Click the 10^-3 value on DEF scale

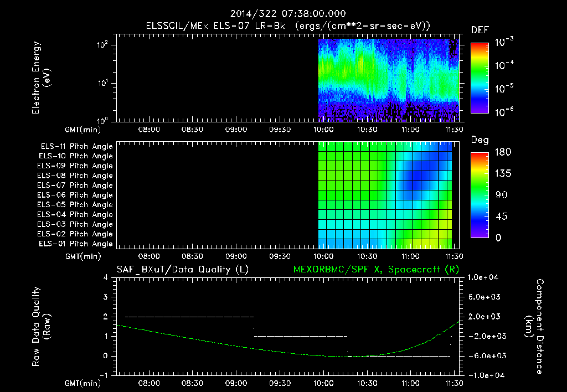click(504, 42)
